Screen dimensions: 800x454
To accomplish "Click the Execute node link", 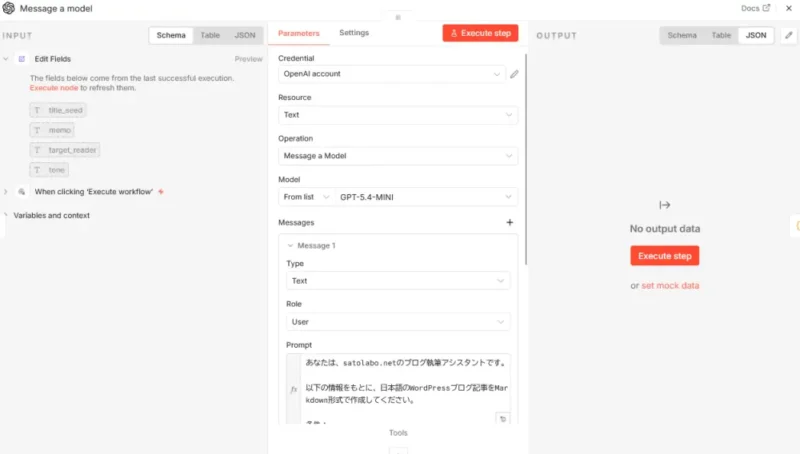I will (x=54, y=88).
